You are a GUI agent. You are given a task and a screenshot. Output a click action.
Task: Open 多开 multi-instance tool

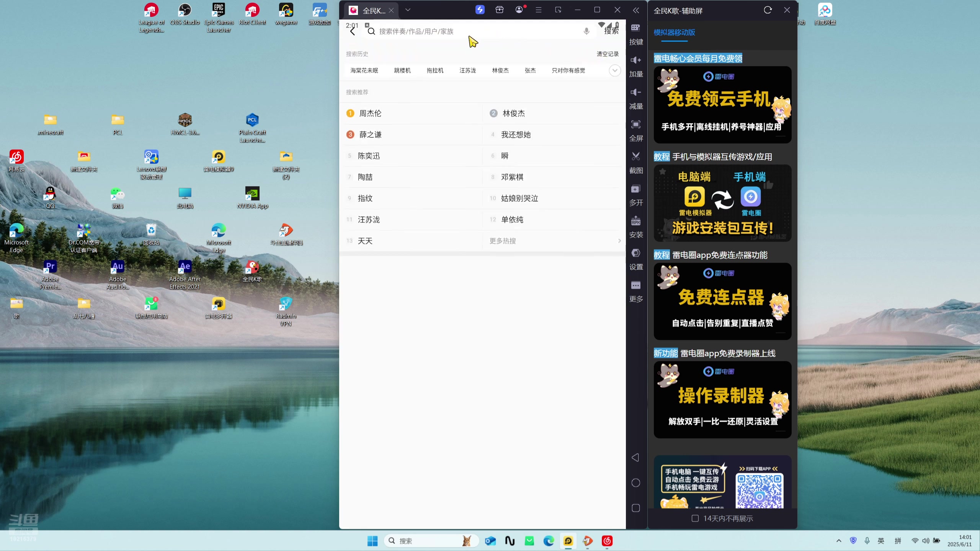[636, 189]
